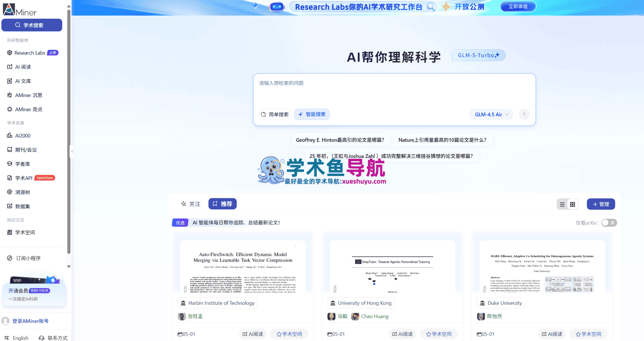The image size is (644, 341).
Task: Click the sidebar collapse handle
Action: point(72,151)
